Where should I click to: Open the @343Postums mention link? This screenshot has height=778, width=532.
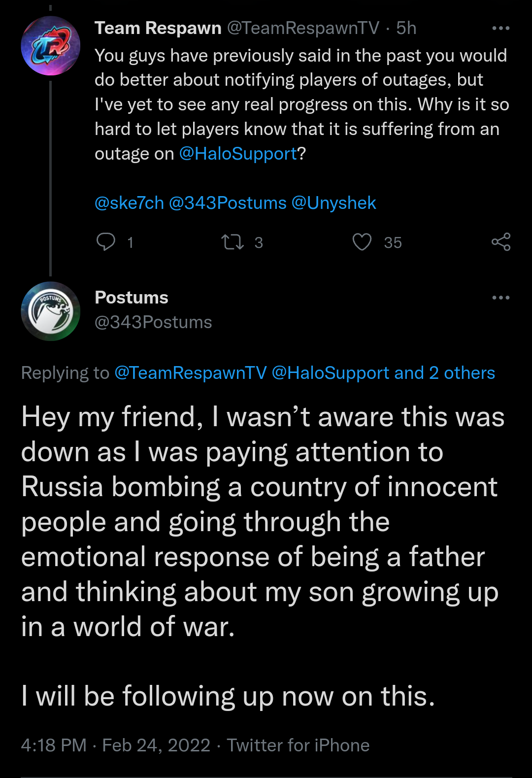tap(228, 203)
